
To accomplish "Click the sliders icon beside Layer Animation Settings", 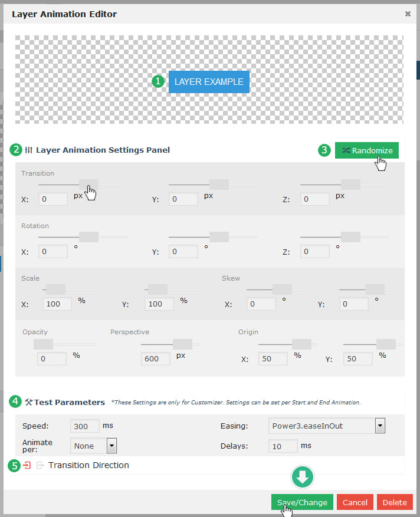I will (28, 150).
